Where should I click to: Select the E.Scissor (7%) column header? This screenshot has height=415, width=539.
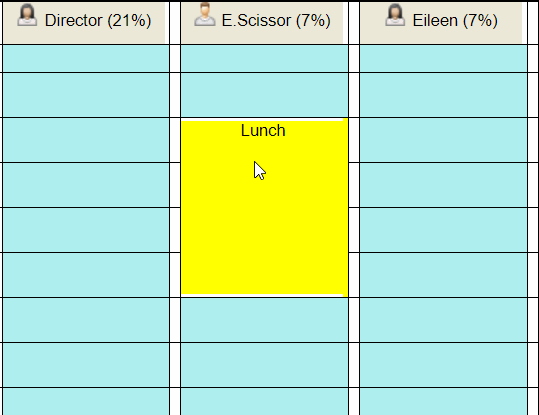pyautogui.click(x=262, y=23)
